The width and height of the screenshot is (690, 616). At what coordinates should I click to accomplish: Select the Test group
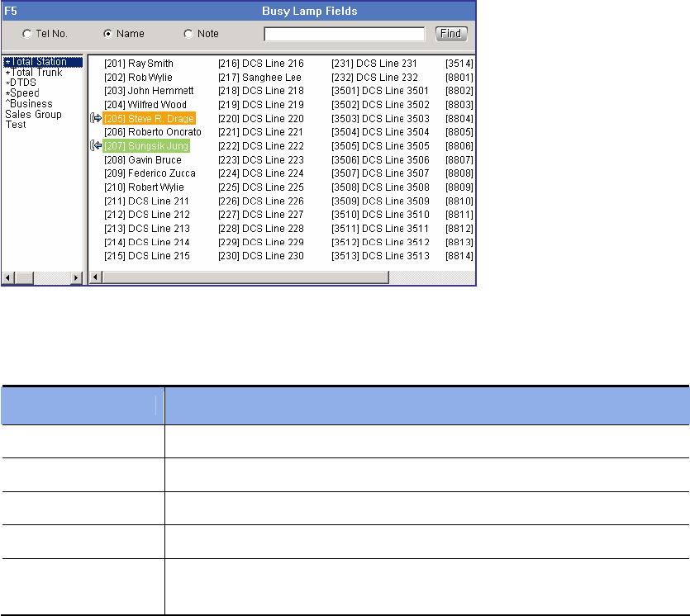click(16, 125)
